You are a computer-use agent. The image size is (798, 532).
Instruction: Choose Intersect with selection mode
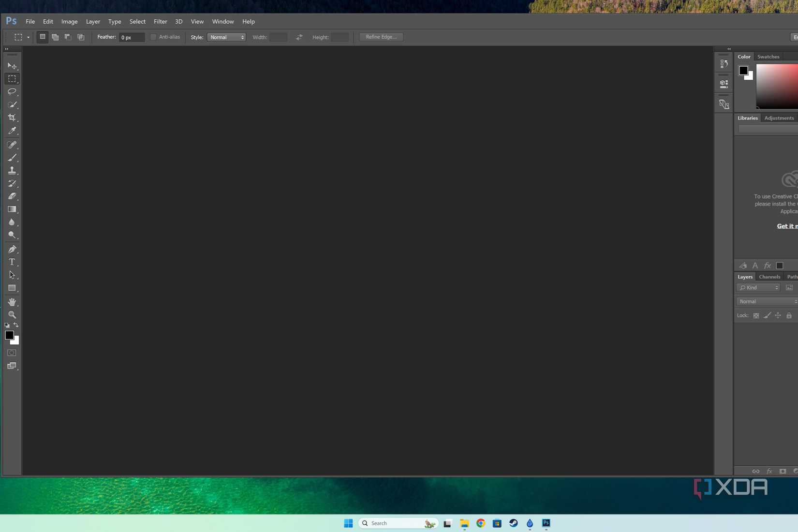point(81,37)
